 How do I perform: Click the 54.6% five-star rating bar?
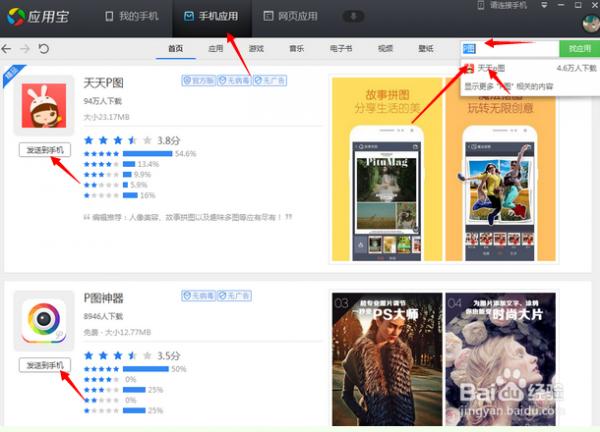(x=147, y=153)
